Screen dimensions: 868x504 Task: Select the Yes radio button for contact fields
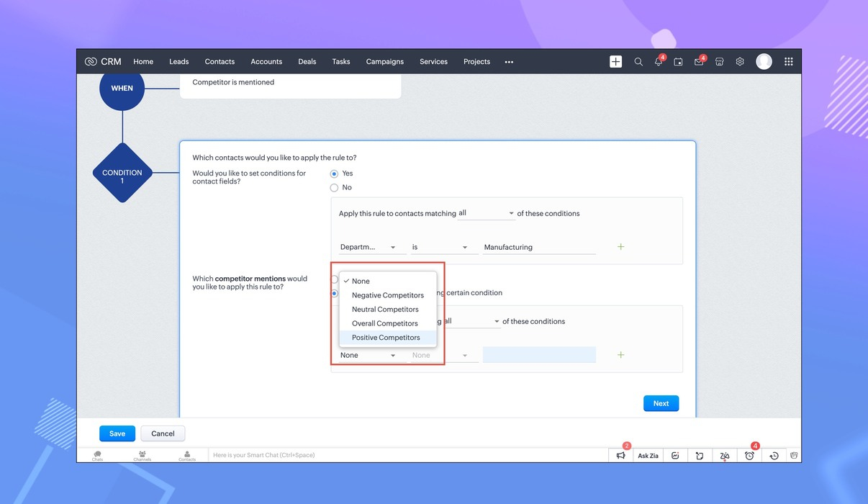[x=334, y=174]
